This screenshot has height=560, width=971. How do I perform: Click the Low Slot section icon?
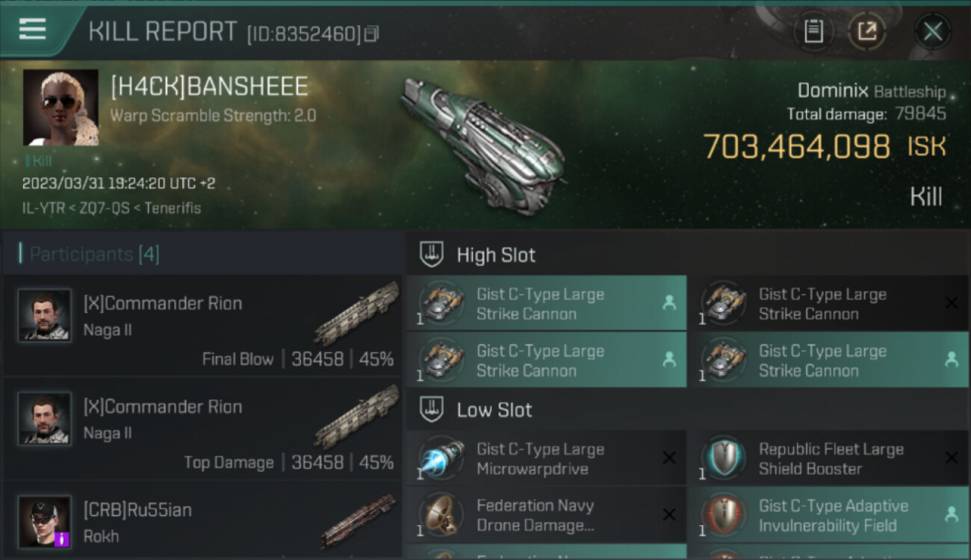tap(431, 409)
